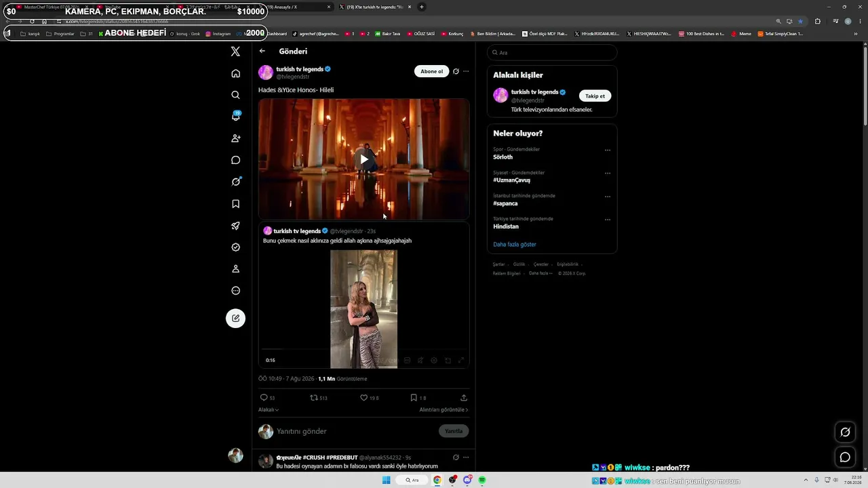Open Profile in the left sidebar
The image size is (868, 488).
[235, 269]
